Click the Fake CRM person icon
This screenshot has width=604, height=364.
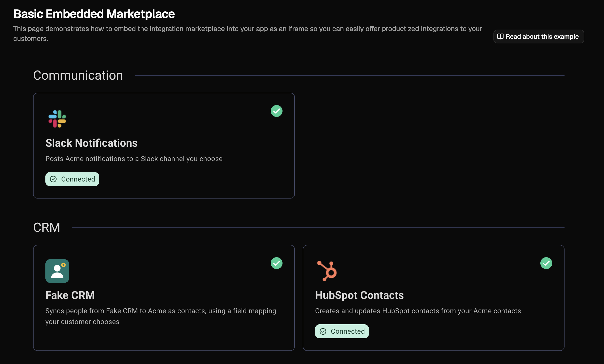point(57,271)
